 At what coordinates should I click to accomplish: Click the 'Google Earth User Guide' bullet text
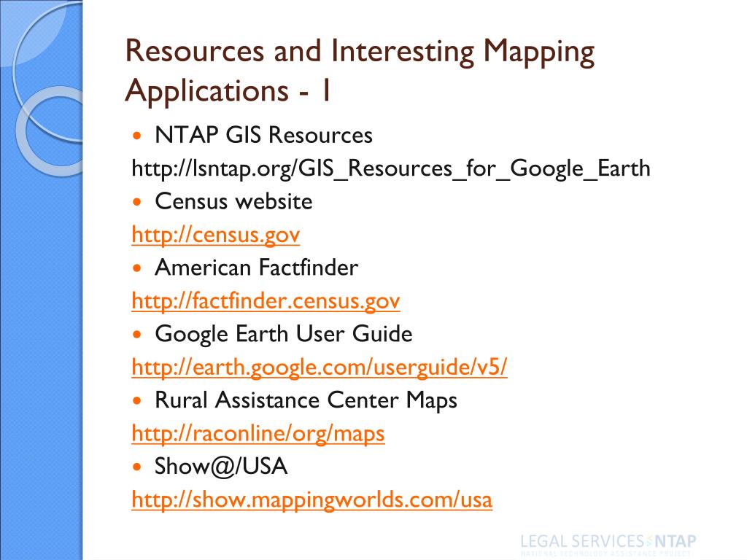coord(284,334)
